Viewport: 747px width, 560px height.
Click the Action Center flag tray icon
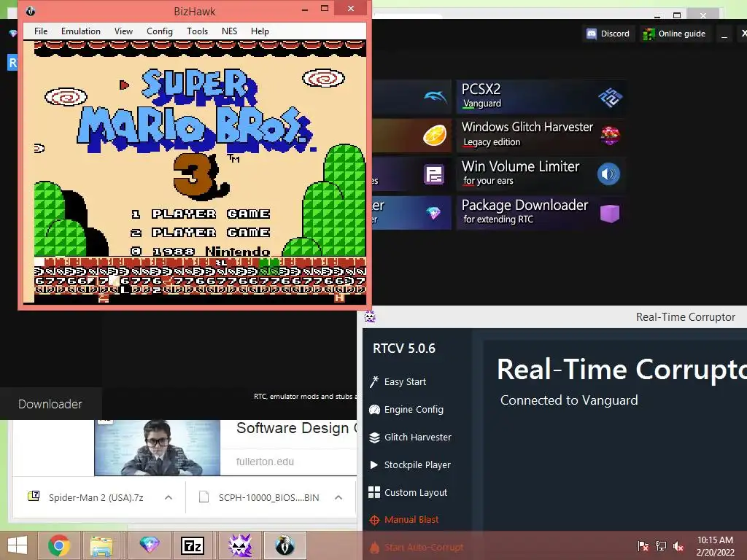tap(643, 546)
